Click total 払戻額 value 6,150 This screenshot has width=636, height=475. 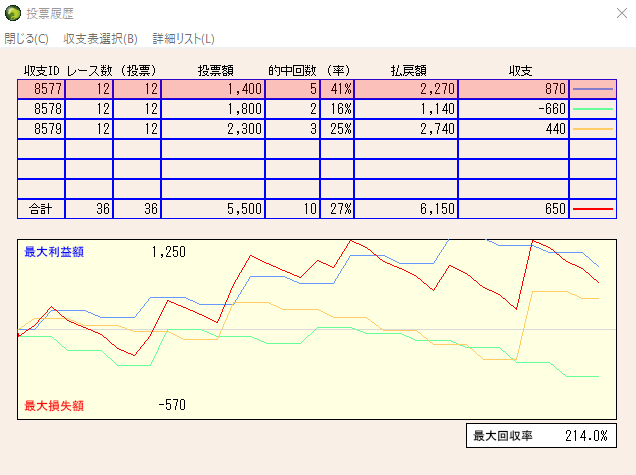point(437,209)
